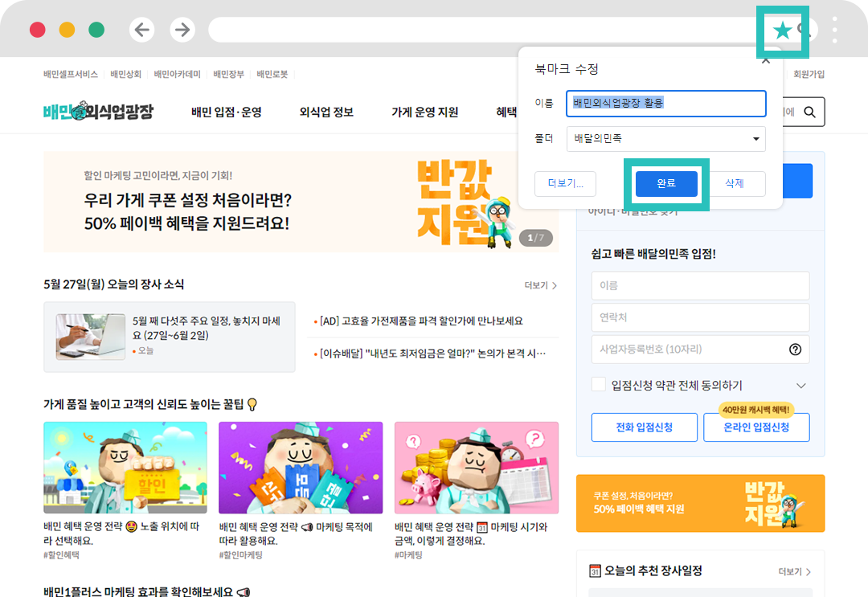
Task: Click the orange 50% 페이백 혜택 지원 banner
Action: click(700, 503)
